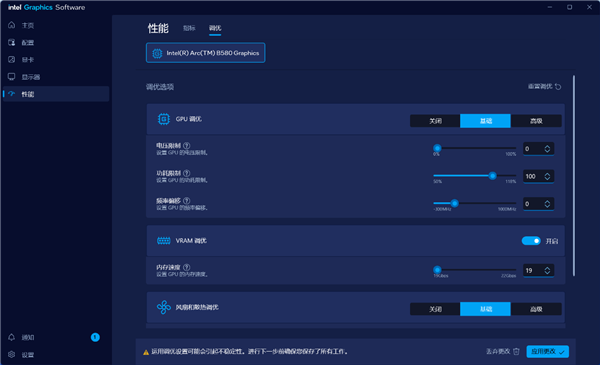Set 风扇和散热调优 mode to 基础
The image size is (600, 365).
pyautogui.click(x=485, y=309)
